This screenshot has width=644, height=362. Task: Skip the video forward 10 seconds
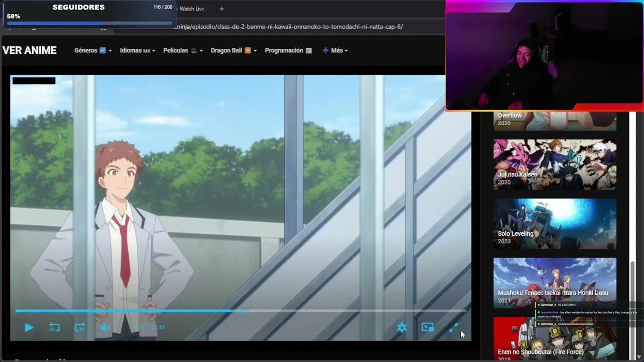[80, 328]
